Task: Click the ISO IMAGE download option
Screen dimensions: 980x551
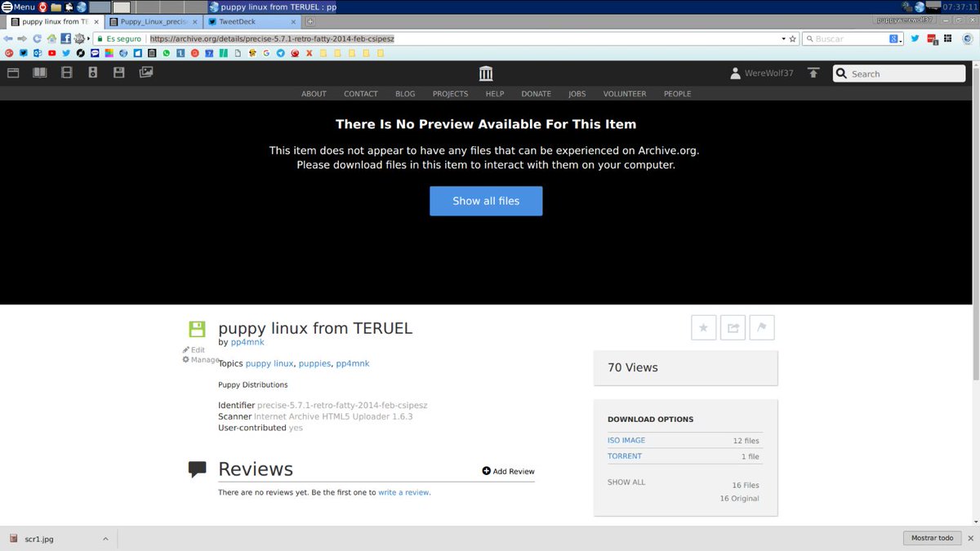Action: (x=626, y=440)
